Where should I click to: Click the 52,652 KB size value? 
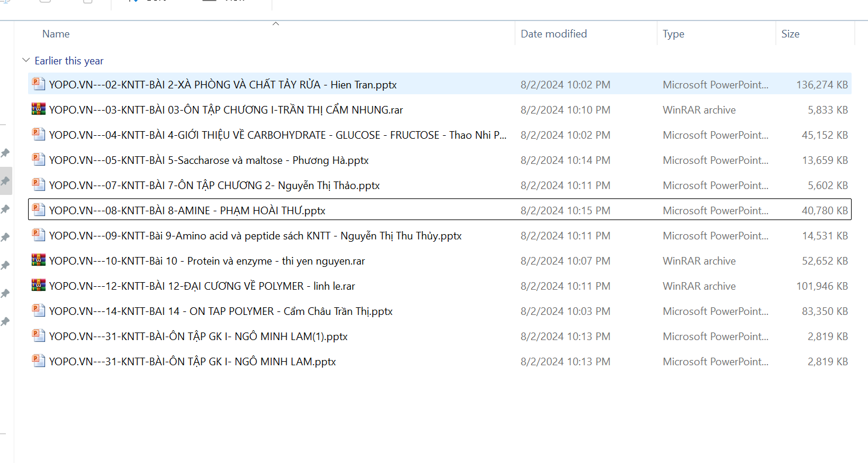click(825, 261)
